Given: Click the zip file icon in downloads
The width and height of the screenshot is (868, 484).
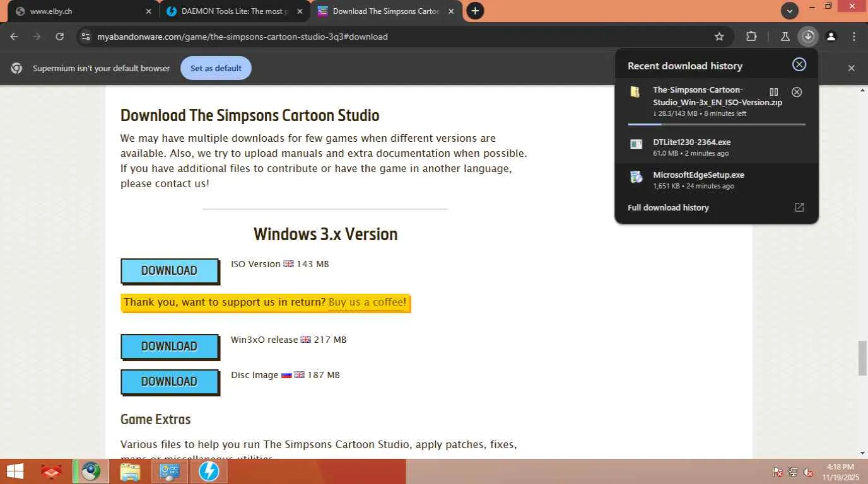Looking at the screenshot, I should [x=636, y=92].
